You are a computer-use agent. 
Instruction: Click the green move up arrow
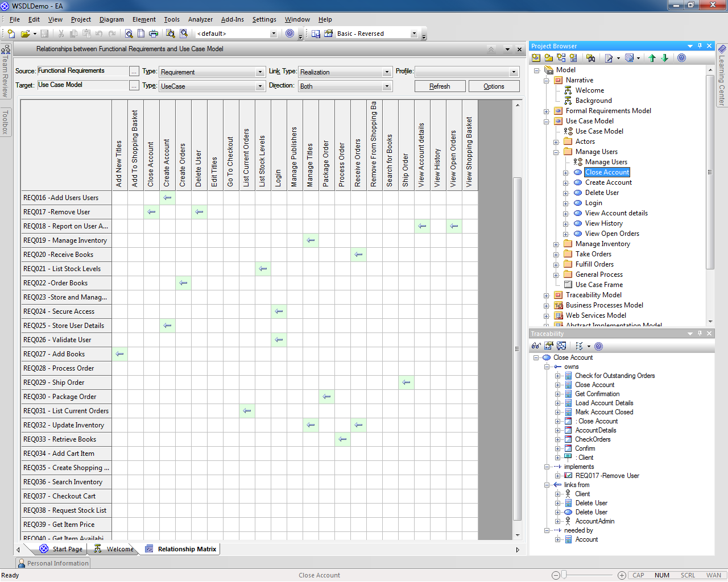[652, 58]
